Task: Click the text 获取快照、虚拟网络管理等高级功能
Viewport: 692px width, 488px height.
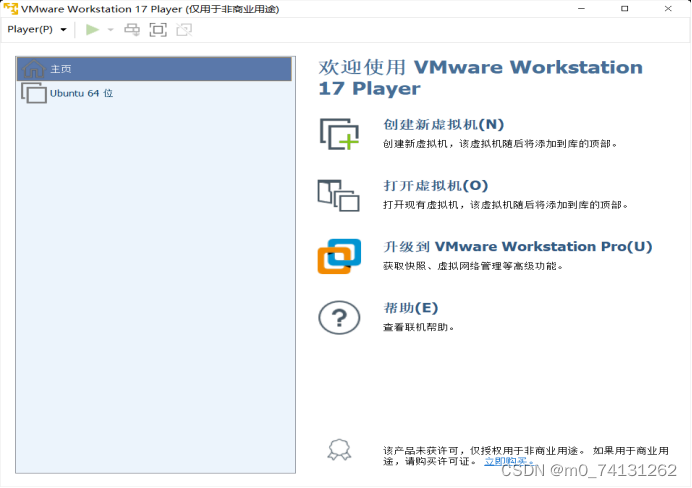Action: (473, 266)
